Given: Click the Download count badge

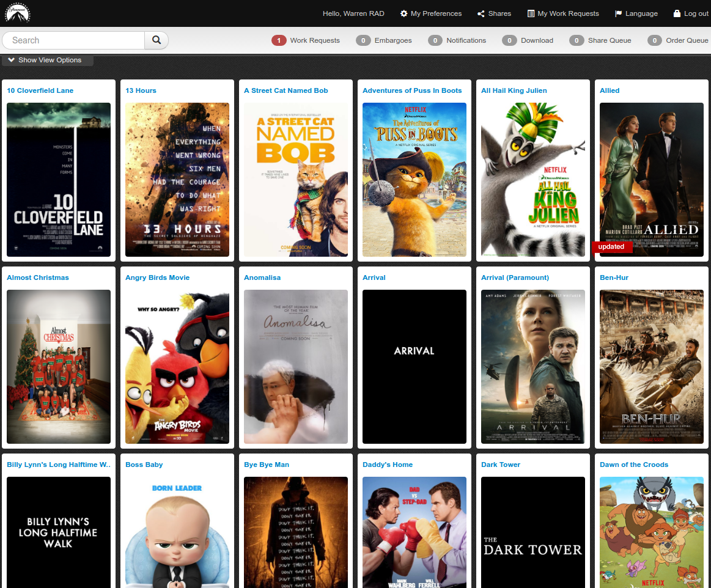Looking at the screenshot, I should 510,40.
